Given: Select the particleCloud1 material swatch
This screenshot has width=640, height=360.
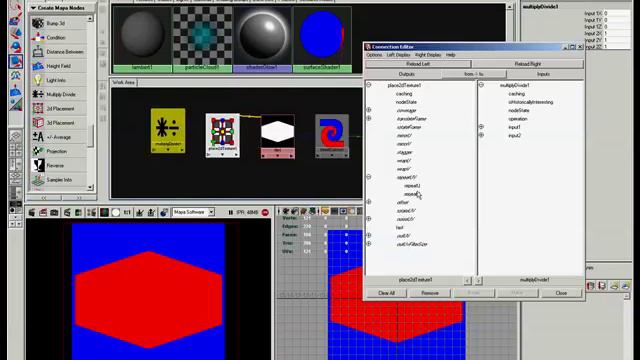Looking at the screenshot, I should pos(202,39).
